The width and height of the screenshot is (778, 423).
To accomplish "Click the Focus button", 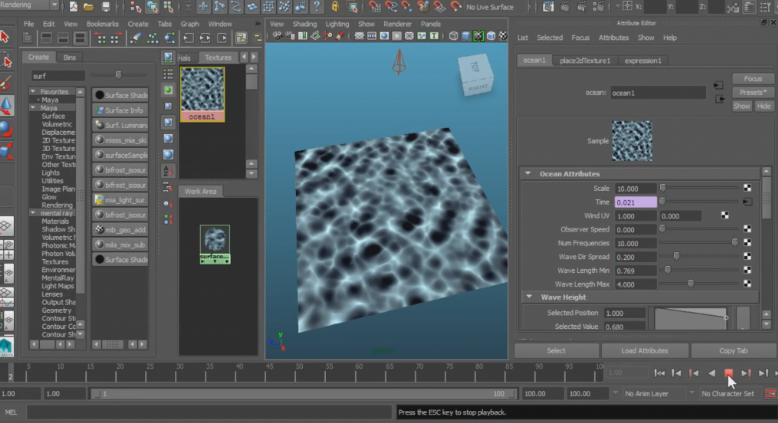I will [x=753, y=79].
